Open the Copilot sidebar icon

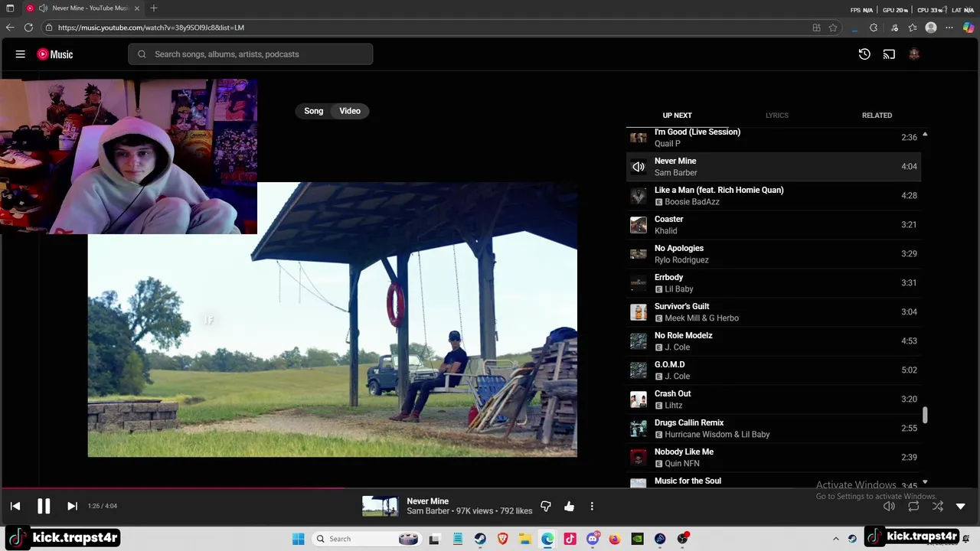(x=969, y=28)
